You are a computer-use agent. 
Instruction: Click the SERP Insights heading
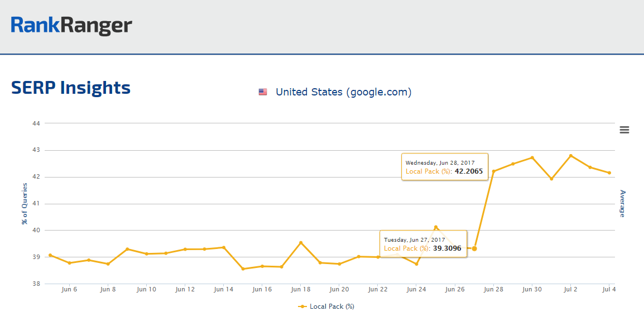[x=71, y=88]
